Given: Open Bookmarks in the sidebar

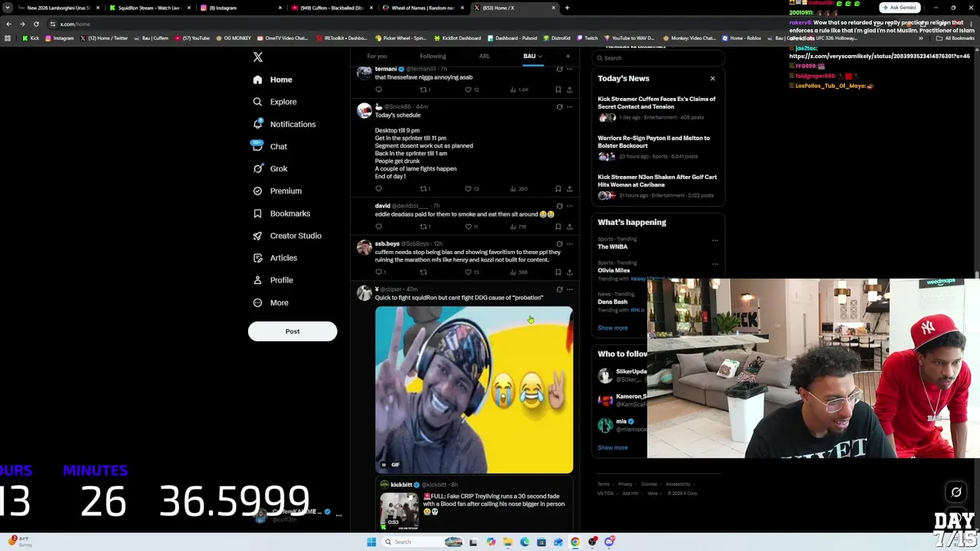Looking at the screenshot, I should point(281,214).
